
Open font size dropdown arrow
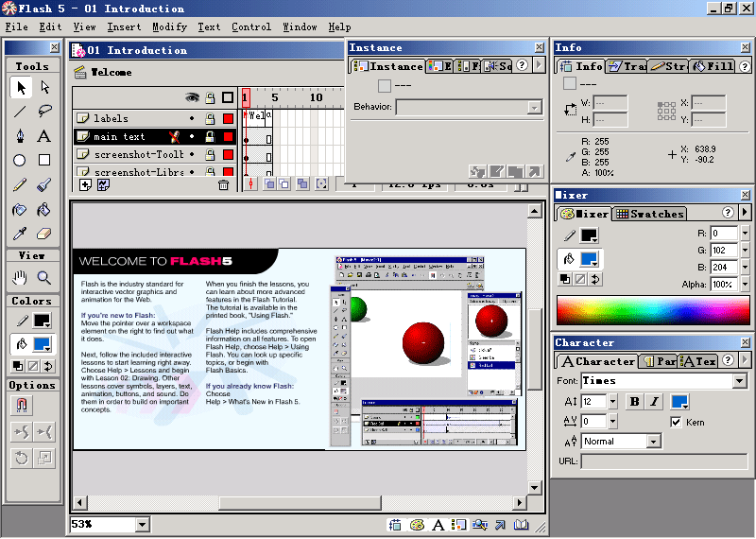click(x=612, y=402)
